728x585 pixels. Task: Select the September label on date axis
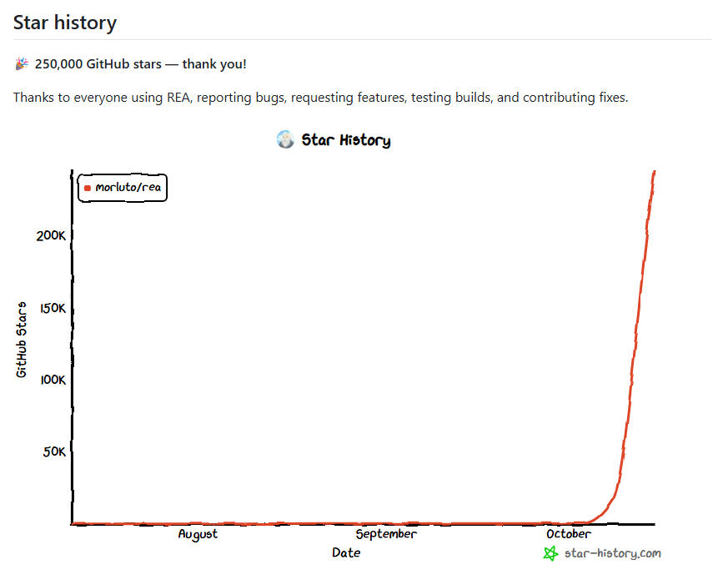(386, 534)
